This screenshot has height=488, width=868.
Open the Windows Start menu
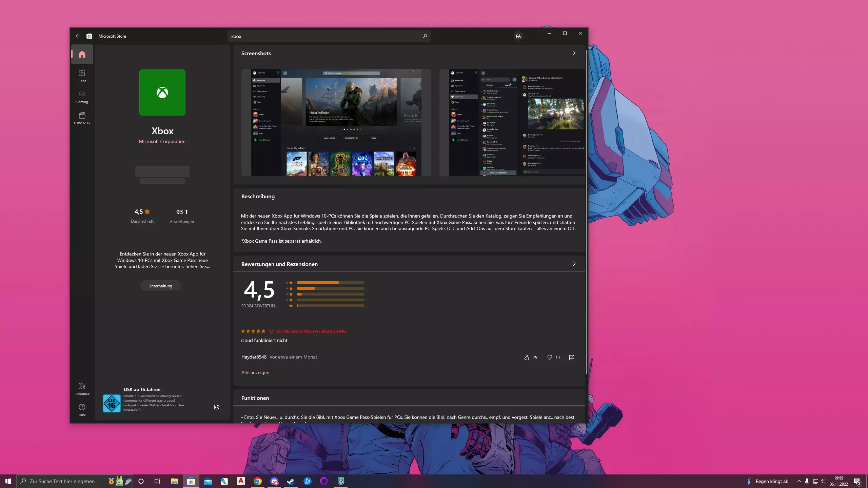(8, 481)
